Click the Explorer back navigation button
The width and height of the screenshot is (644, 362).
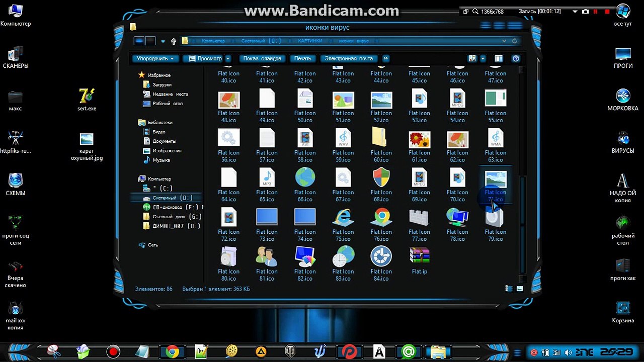pyautogui.click(x=139, y=41)
